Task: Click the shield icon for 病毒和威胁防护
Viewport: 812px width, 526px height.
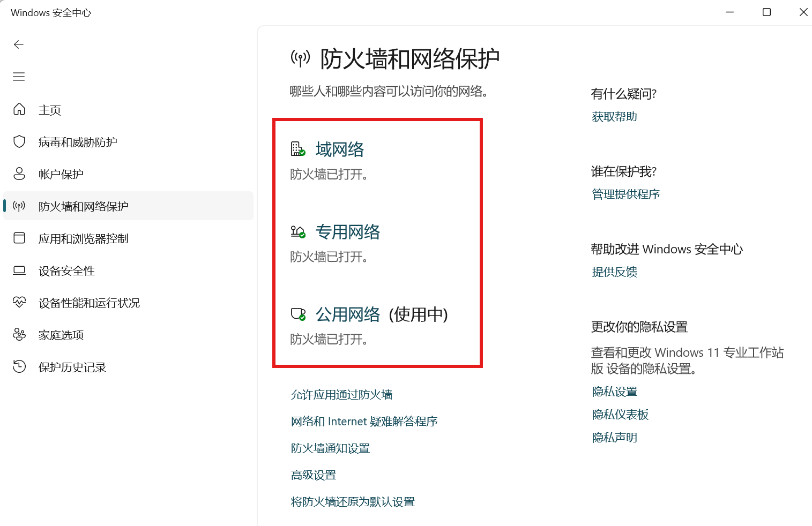Action: [x=19, y=142]
